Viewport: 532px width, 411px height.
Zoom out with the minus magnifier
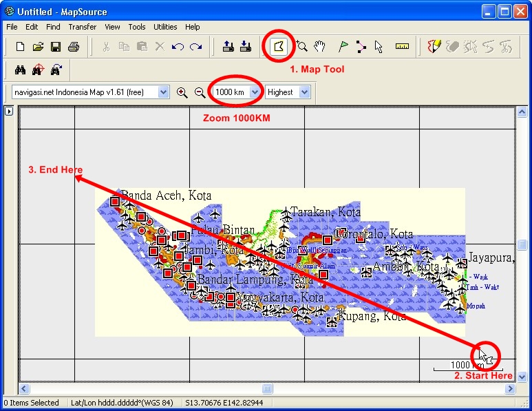(x=200, y=92)
